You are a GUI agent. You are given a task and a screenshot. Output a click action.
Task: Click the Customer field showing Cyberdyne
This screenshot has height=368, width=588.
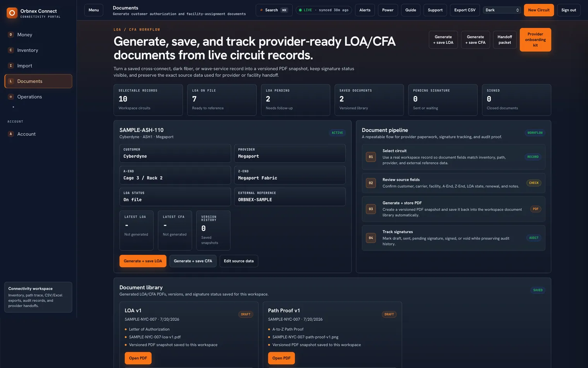point(175,153)
